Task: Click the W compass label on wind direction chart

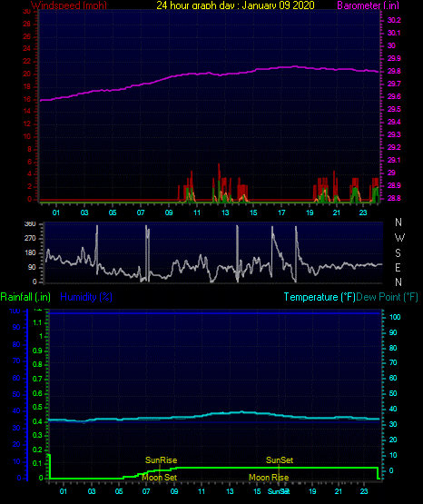Action: [399, 238]
